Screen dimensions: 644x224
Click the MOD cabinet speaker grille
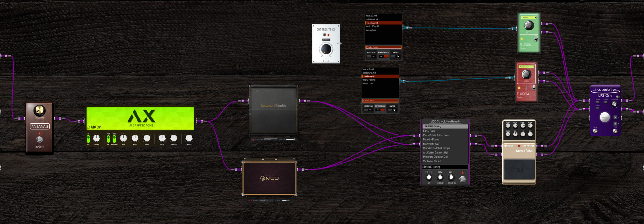[x=270, y=178]
